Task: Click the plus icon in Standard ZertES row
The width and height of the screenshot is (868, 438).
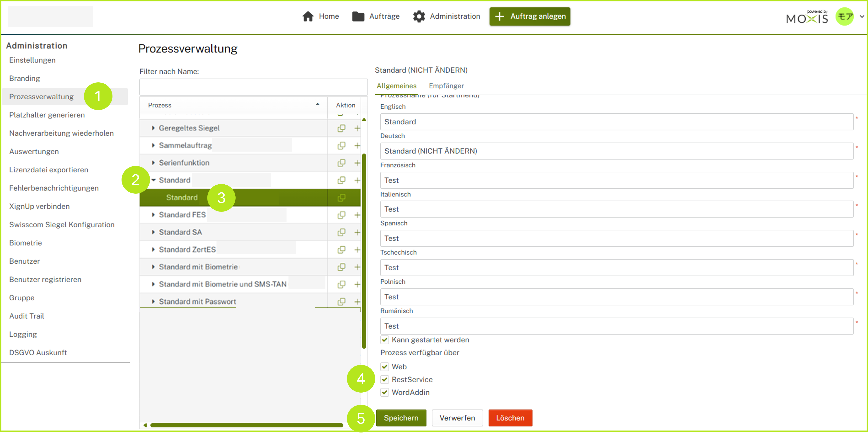Action: click(357, 250)
